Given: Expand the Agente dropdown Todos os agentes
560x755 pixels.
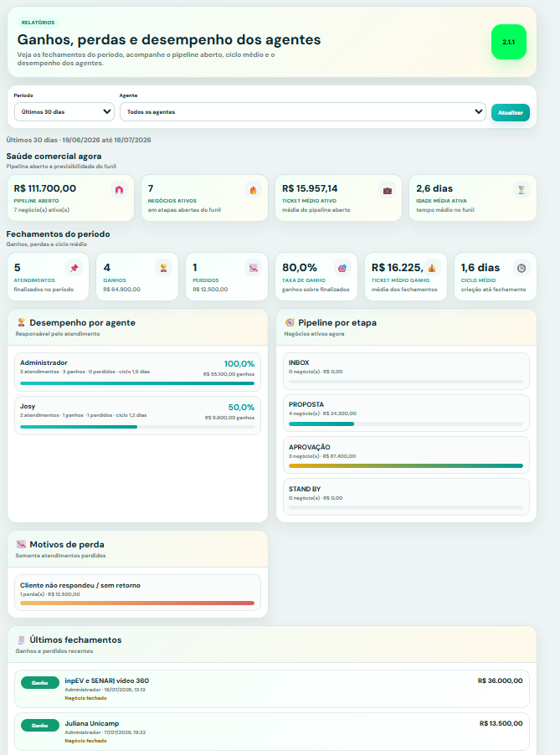Looking at the screenshot, I should [x=303, y=111].
